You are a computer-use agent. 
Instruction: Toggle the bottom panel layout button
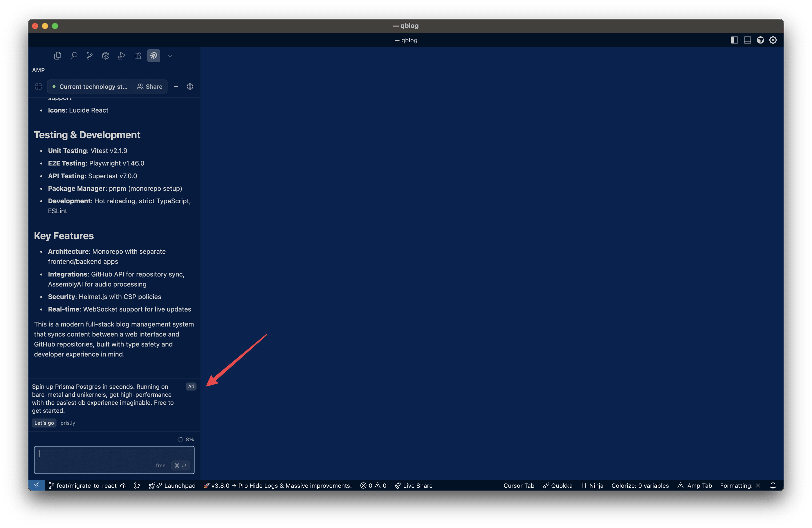click(x=747, y=40)
